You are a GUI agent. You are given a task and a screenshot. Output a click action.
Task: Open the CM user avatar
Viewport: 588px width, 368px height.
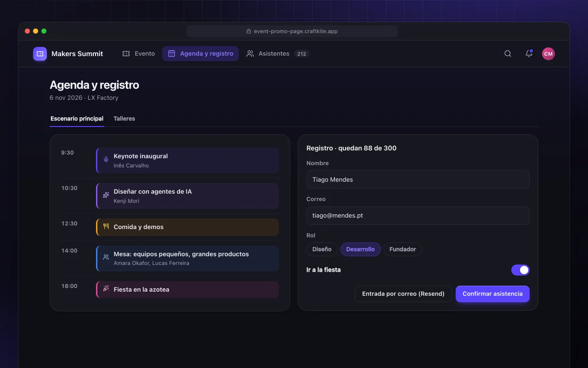548,54
